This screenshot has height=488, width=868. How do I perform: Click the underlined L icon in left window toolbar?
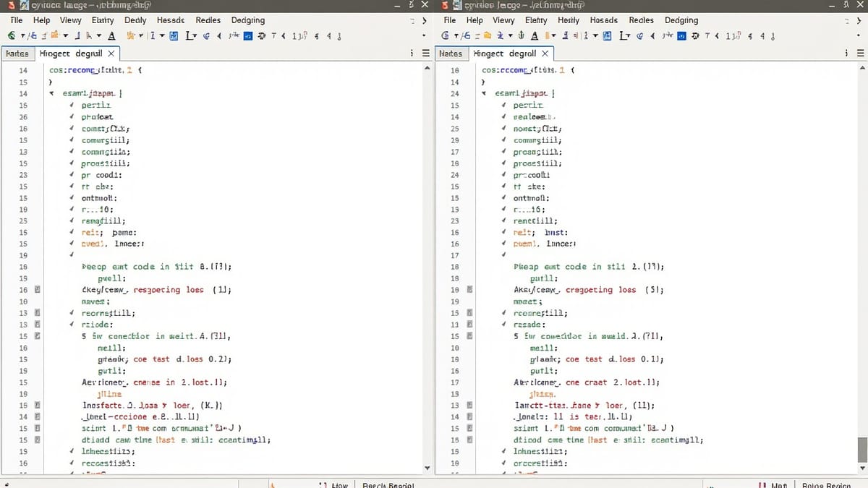190,36
